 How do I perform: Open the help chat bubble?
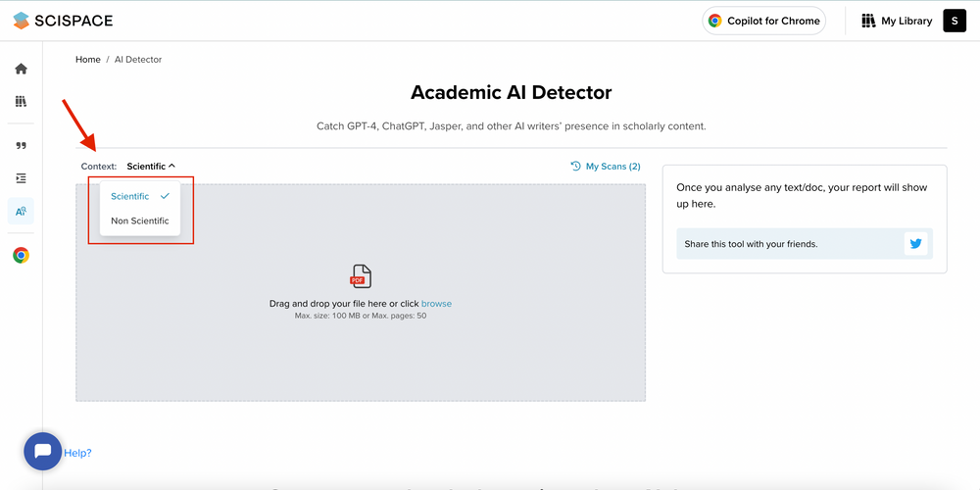pyautogui.click(x=42, y=451)
